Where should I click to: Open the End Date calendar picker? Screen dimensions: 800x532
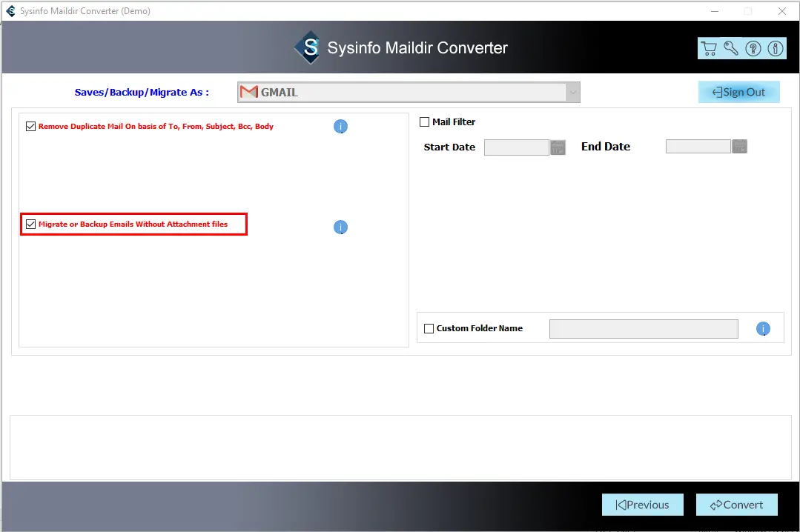(x=739, y=147)
